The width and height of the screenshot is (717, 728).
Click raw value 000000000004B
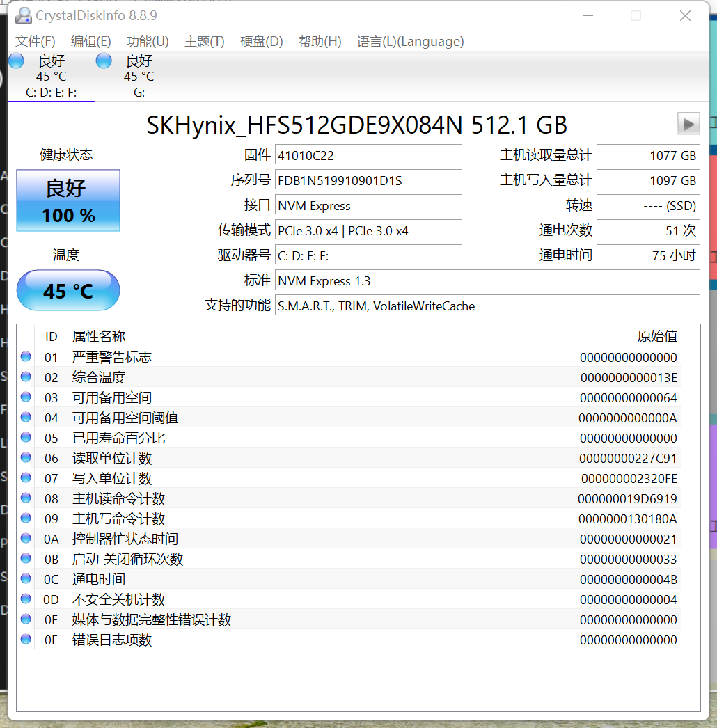[x=629, y=580]
